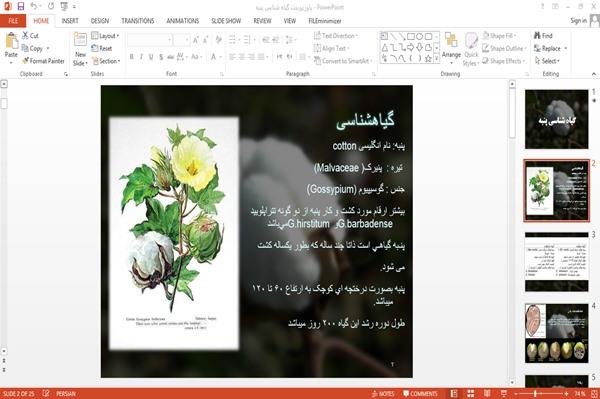Click the Undo arrow in title bar
The width and height of the screenshot is (600, 399).
point(34,6)
